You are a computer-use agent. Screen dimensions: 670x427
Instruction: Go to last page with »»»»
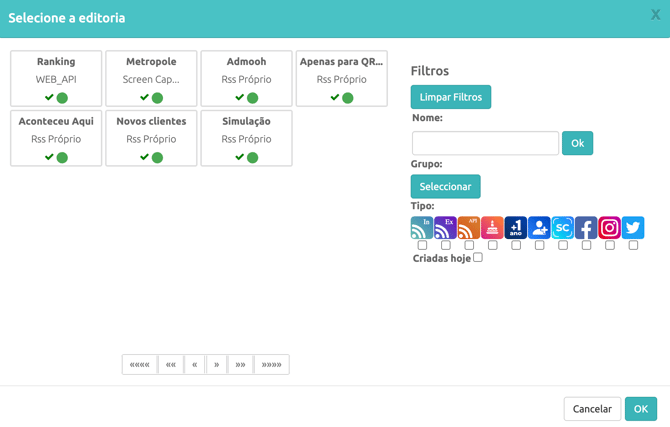(x=272, y=365)
